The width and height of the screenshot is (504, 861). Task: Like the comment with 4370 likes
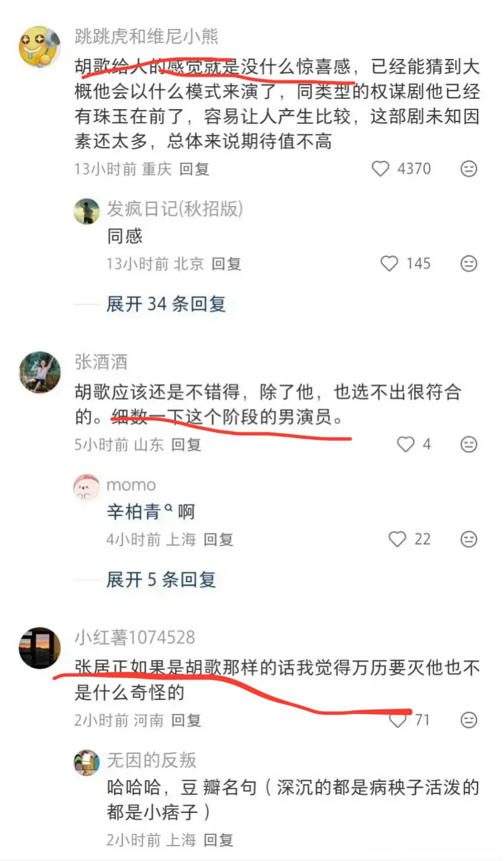pos(380,169)
